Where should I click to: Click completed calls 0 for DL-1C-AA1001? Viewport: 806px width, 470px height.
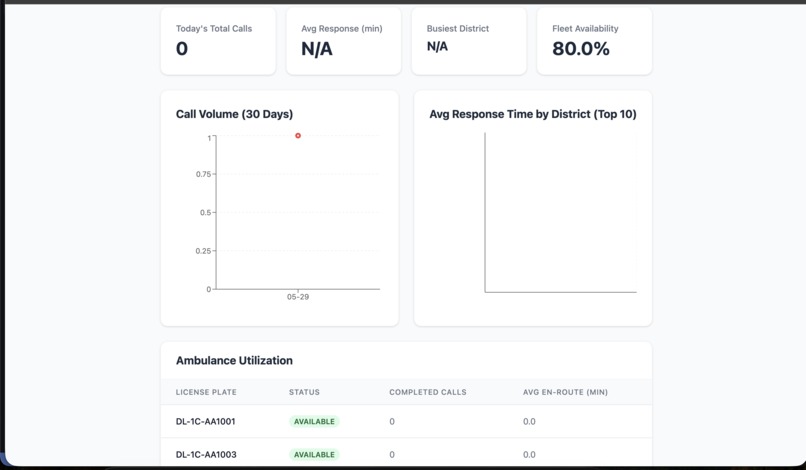(x=392, y=422)
